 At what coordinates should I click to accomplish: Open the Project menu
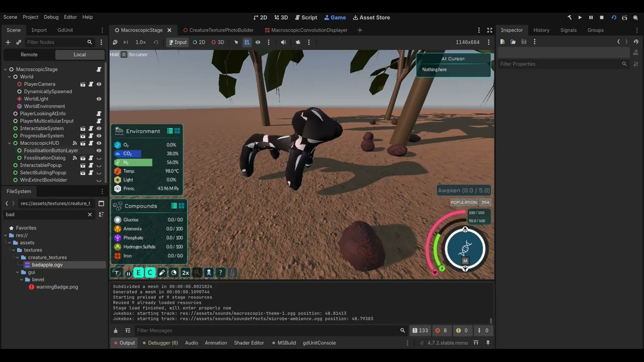(x=30, y=17)
